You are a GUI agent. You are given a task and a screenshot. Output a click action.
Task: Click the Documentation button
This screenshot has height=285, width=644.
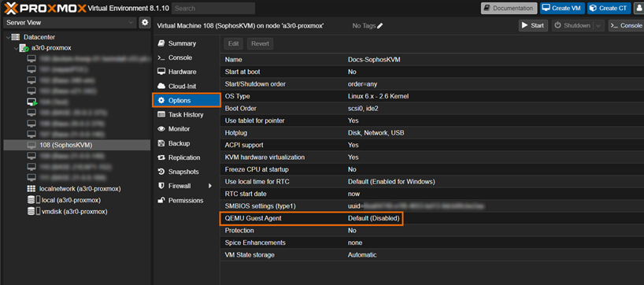(x=509, y=8)
